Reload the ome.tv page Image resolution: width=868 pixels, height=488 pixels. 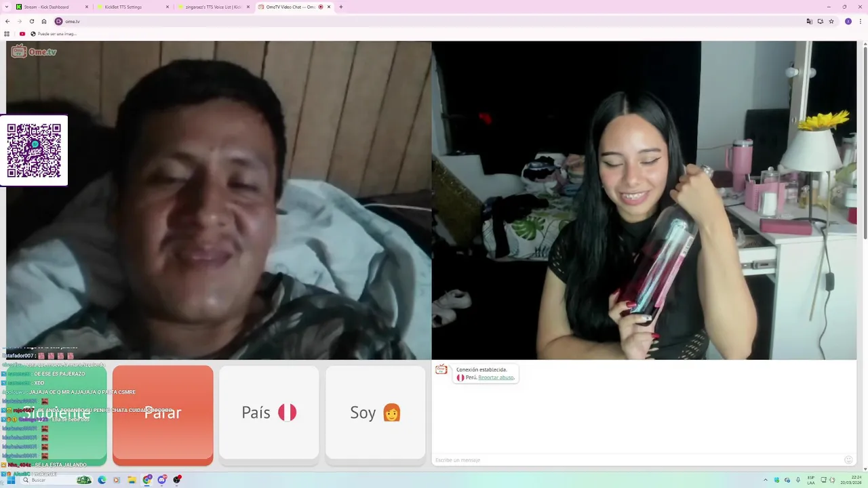click(31, 21)
